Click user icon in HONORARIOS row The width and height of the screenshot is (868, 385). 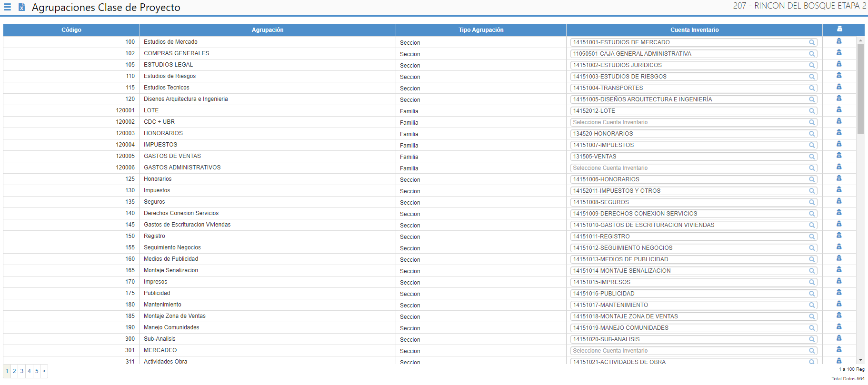pos(839,132)
